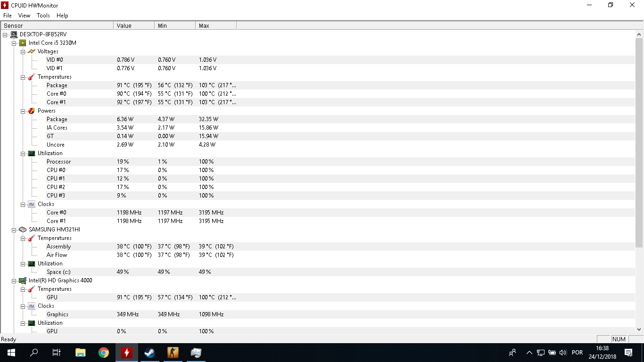Click the scrollbar up arrow
This screenshot has height=362, width=644.
pyautogui.click(x=639, y=34)
